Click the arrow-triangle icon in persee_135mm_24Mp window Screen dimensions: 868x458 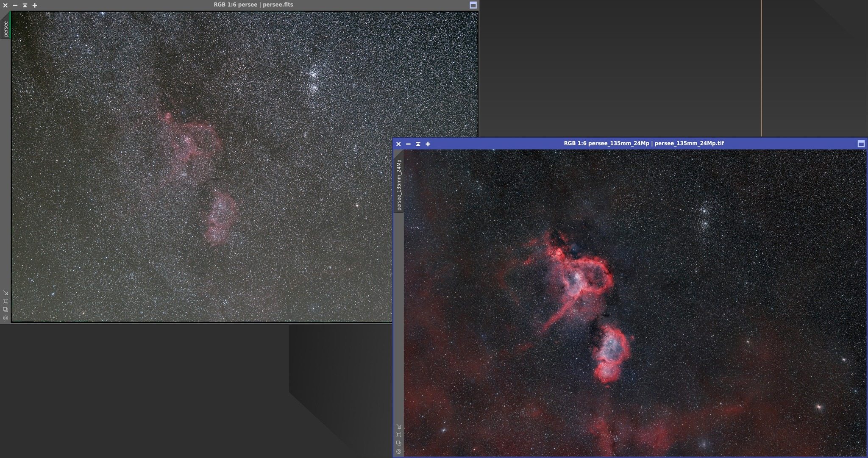pos(399,426)
